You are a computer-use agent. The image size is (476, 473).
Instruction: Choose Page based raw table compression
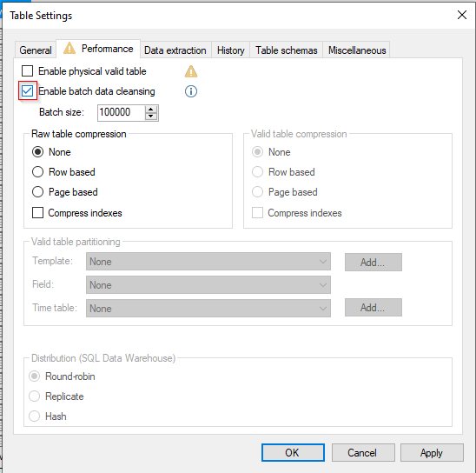tap(37, 192)
